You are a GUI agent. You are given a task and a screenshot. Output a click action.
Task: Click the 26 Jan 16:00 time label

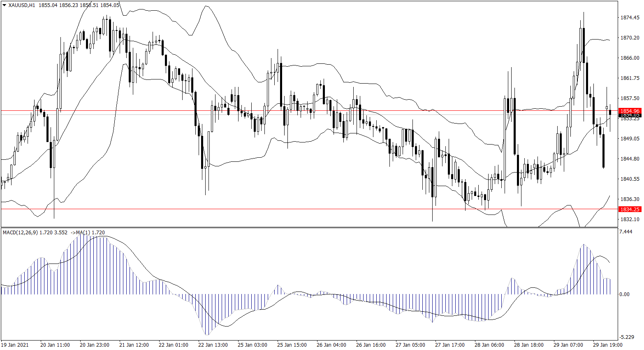click(x=371, y=345)
